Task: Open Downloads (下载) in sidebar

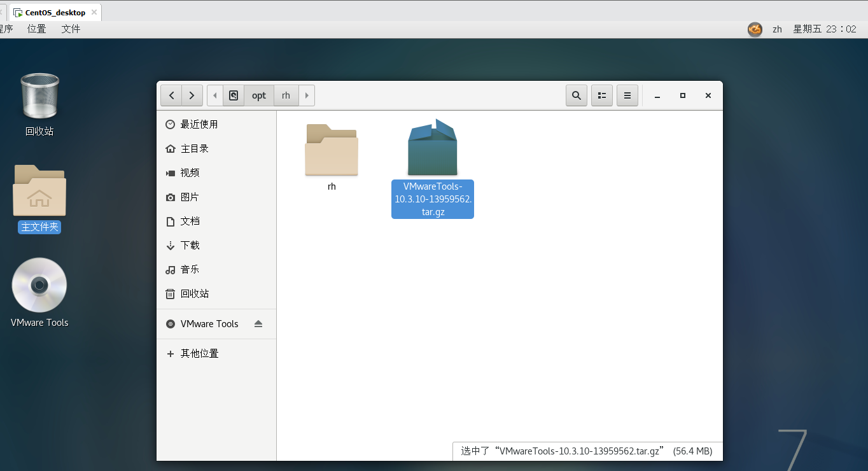Action: click(x=216, y=245)
